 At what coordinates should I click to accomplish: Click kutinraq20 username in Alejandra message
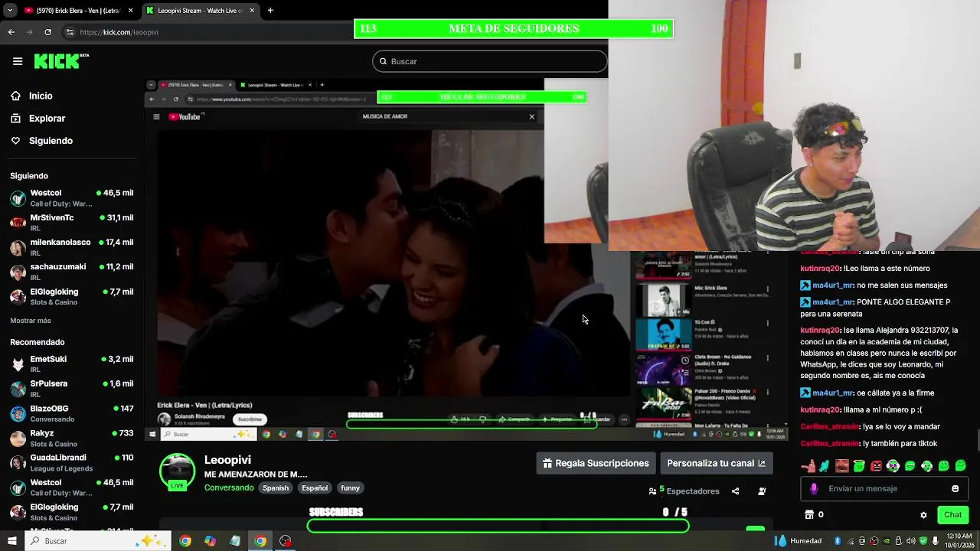[820, 331]
